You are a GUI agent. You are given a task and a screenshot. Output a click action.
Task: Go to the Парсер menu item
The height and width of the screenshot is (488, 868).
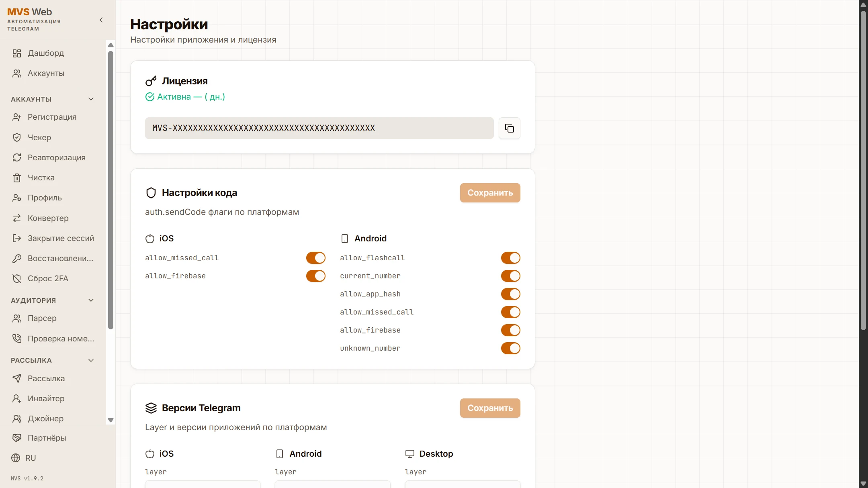42,318
